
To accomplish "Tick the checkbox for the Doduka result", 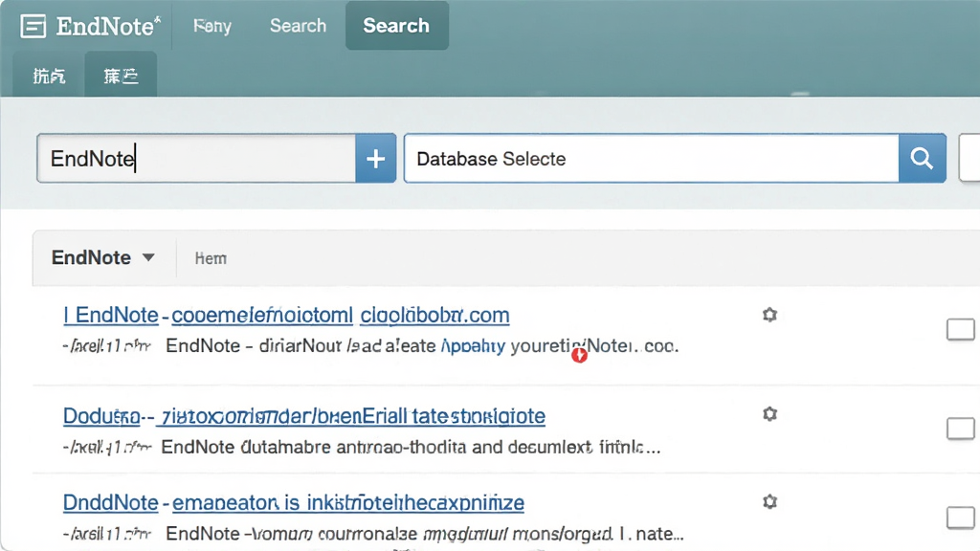I will click(x=961, y=429).
